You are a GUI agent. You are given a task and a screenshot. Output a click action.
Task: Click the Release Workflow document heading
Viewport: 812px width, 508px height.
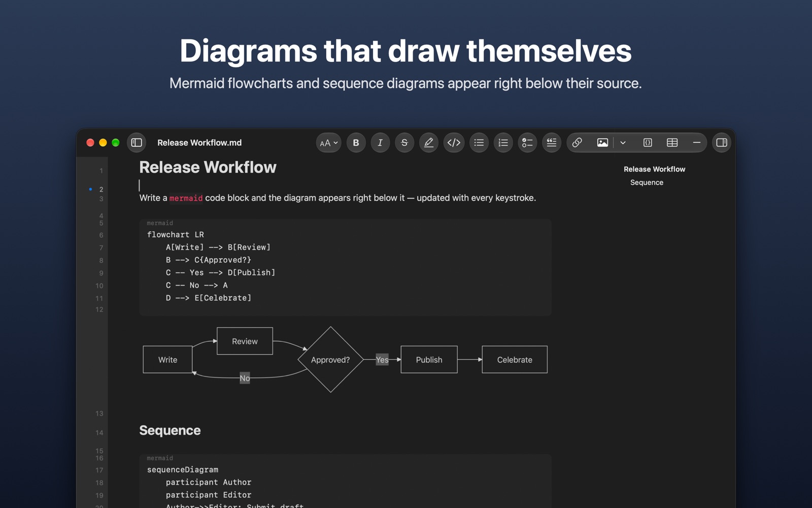click(x=208, y=167)
